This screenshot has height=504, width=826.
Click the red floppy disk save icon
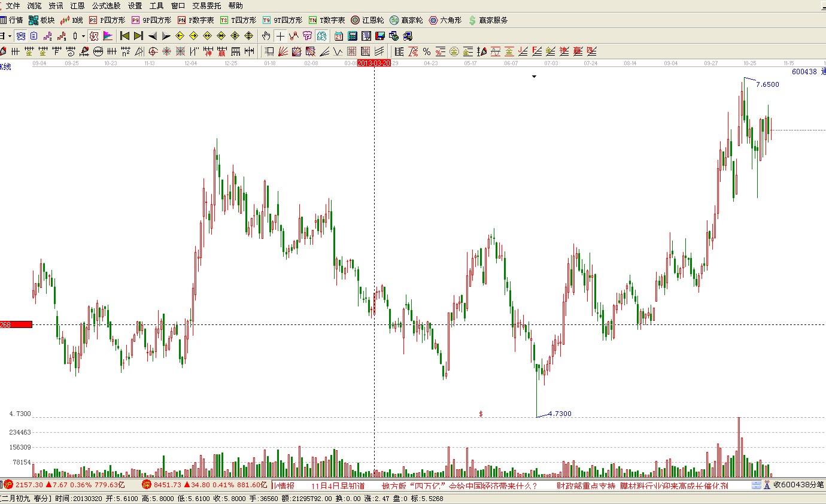point(380,36)
